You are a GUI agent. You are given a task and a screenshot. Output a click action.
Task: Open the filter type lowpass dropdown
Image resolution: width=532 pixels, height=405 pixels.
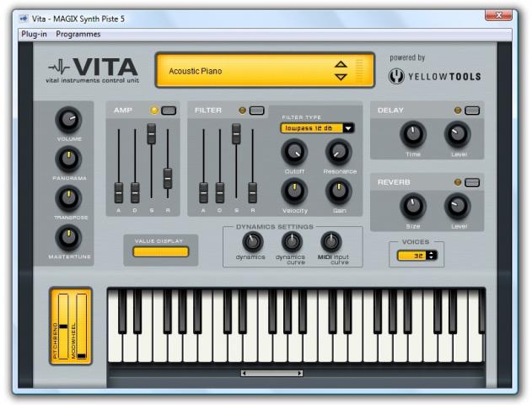(348, 128)
